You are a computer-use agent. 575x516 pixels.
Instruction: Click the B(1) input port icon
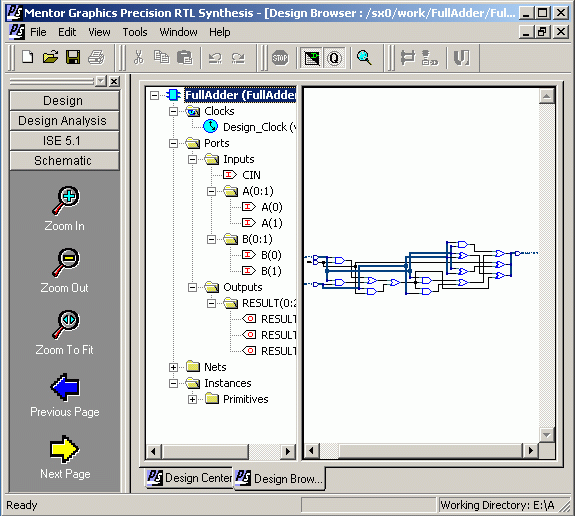pos(249,271)
